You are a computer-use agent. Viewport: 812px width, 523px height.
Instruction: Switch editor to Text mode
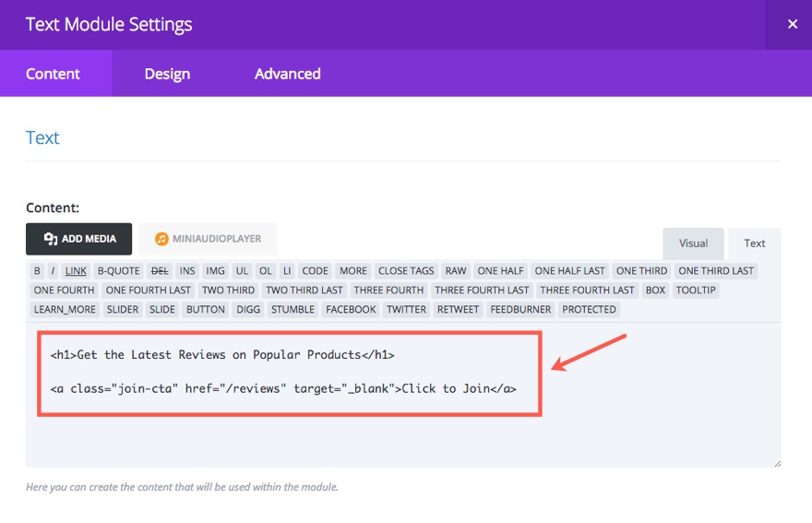[754, 244]
